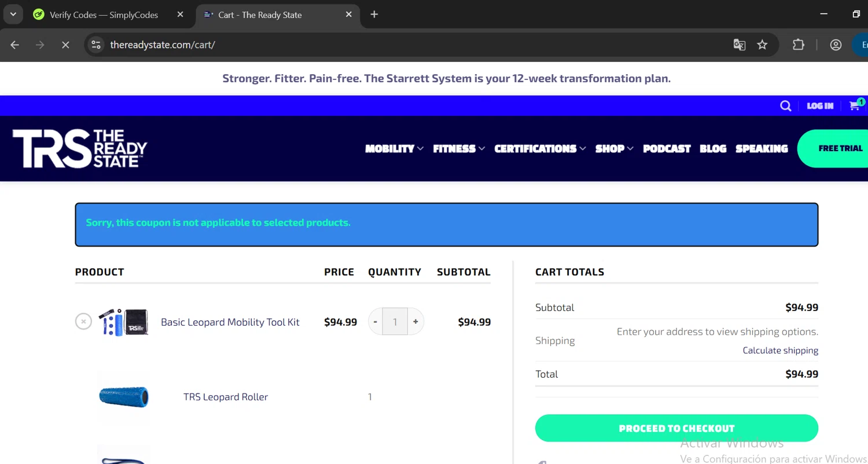The width and height of the screenshot is (868, 464).
Task: Go back to the previous page
Action: 15,45
